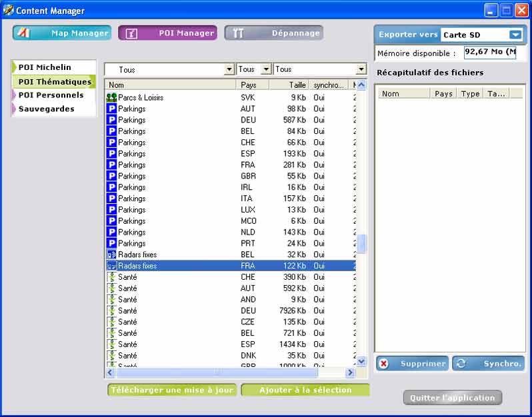
Task: Click Quitter l'application button
Action: pyautogui.click(x=453, y=398)
